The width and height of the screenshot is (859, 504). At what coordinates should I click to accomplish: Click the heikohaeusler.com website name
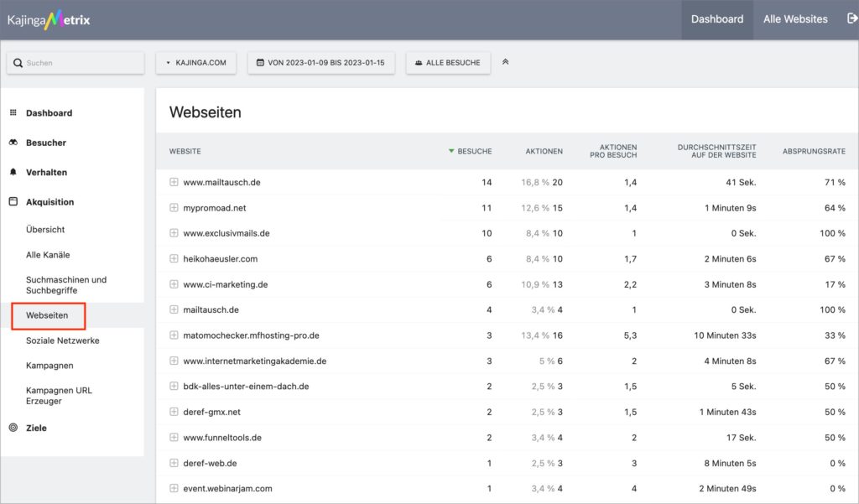pos(221,258)
